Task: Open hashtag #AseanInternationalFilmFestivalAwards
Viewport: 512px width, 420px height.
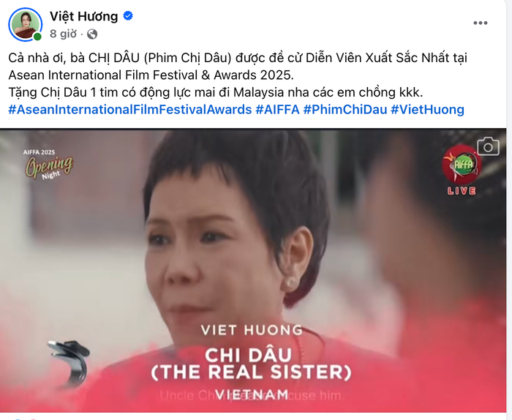Action: pyautogui.click(x=130, y=110)
